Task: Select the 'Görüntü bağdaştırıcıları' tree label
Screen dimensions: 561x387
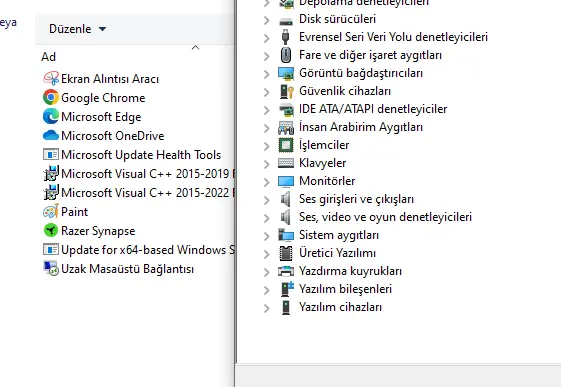Action: [361, 73]
